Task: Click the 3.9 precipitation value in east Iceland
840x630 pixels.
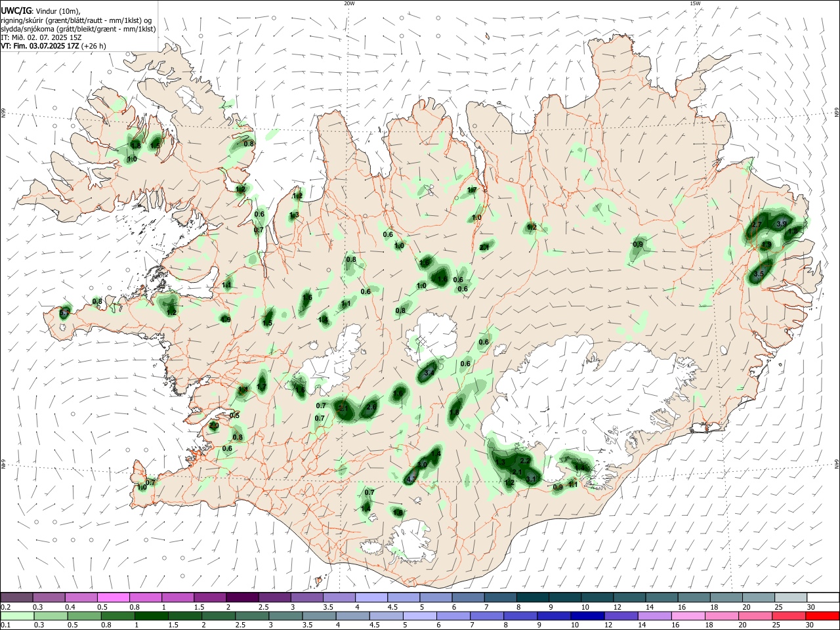Action: [781, 224]
